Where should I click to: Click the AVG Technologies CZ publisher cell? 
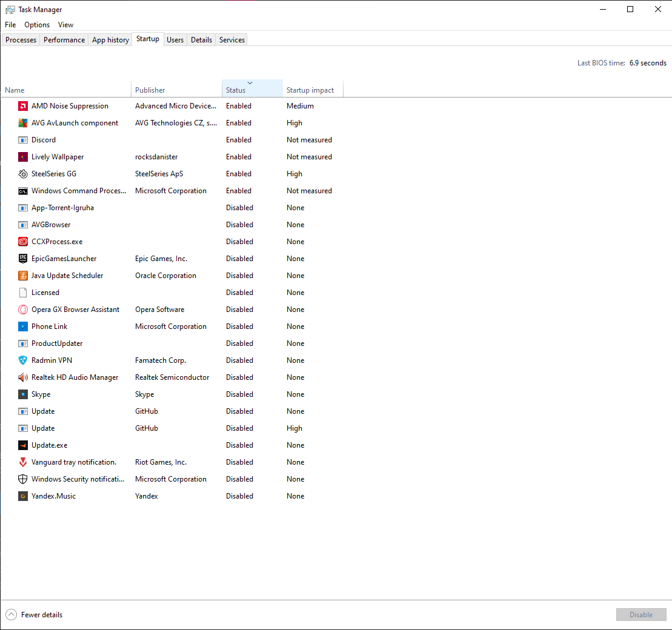tap(176, 123)
